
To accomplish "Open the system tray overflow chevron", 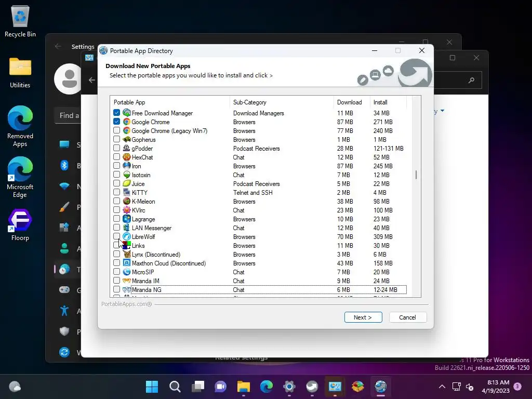I will (442, 387).
